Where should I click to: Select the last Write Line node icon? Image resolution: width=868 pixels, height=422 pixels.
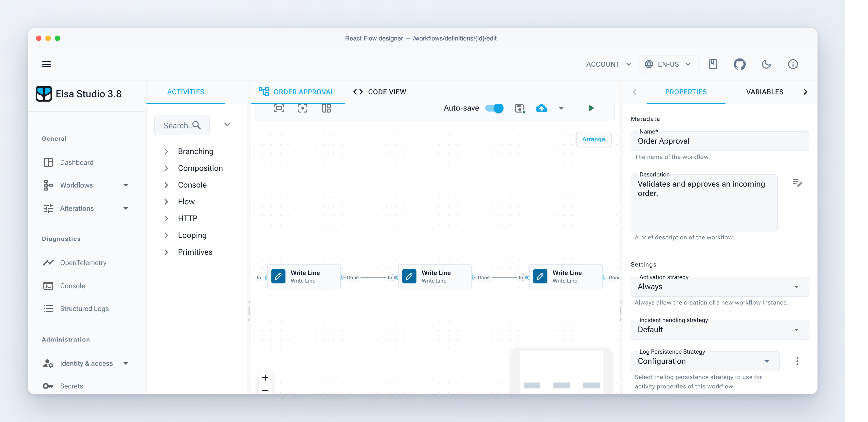pyautogui.click(x=540, y=276)
